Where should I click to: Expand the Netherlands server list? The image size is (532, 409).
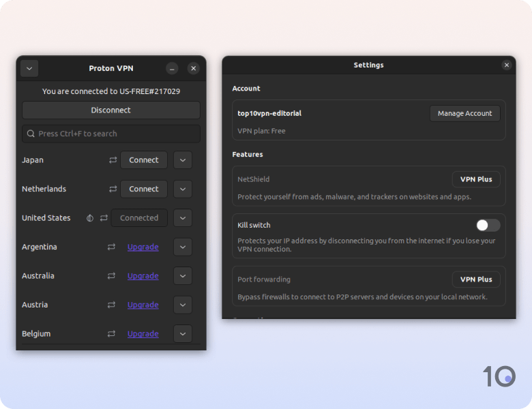point(183,189)
